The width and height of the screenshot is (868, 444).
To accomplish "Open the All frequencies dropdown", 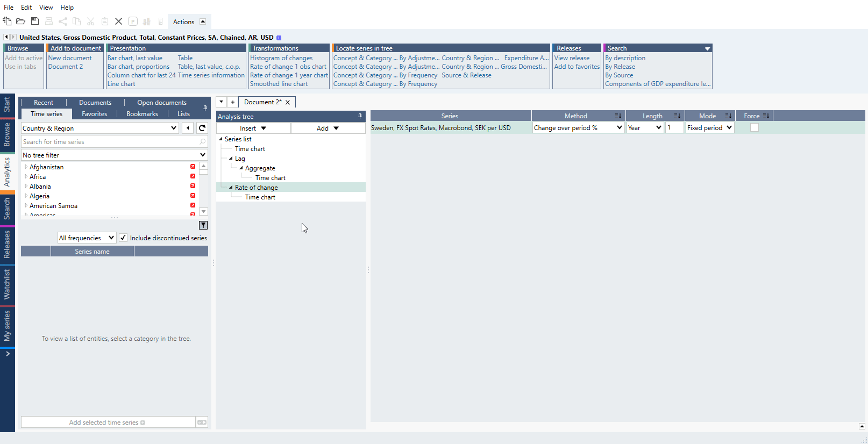I will pos(87,238).
